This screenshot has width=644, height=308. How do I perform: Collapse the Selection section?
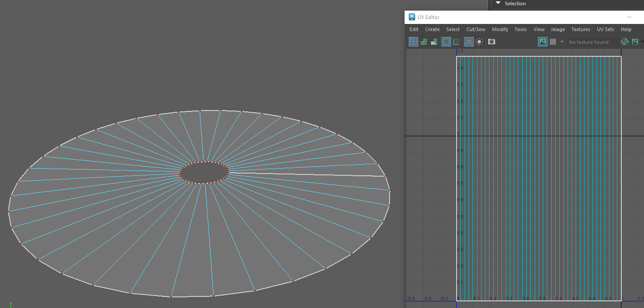[x=498, y=4]
